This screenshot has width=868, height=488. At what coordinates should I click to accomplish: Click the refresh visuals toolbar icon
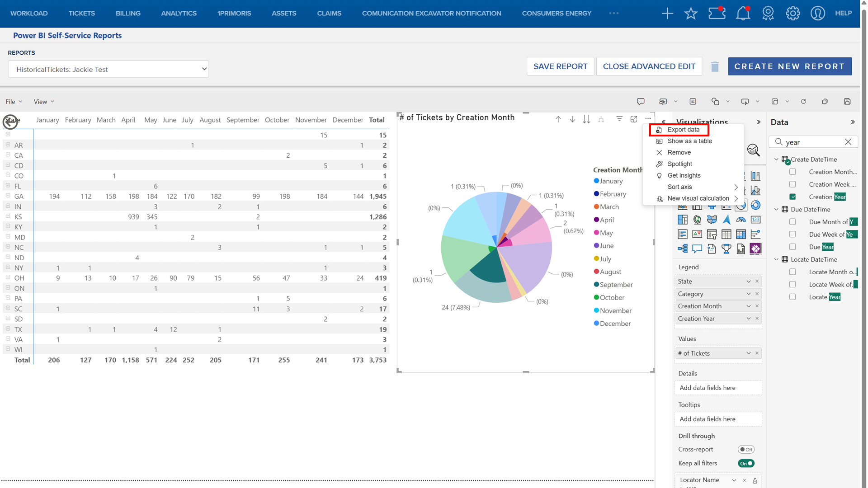point(803,102)
